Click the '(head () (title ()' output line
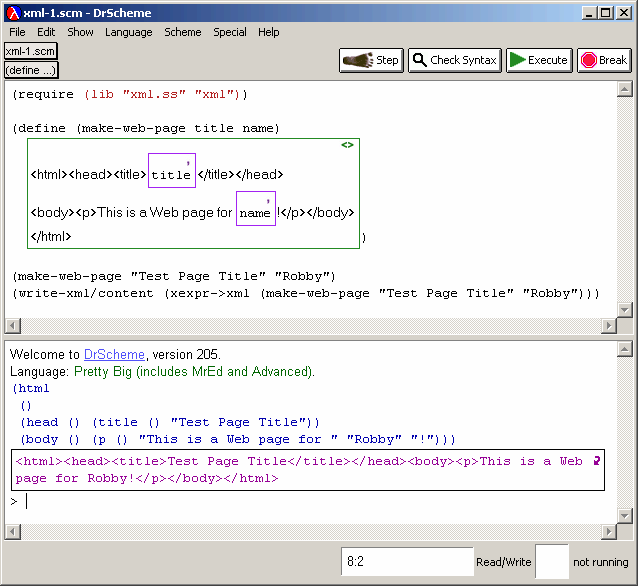The image size is (638, 586). point(170,422)
